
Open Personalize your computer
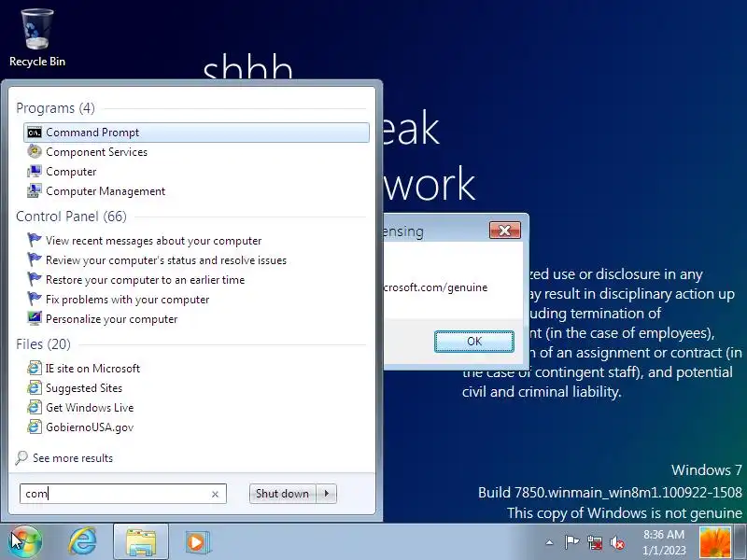point(111,318)
